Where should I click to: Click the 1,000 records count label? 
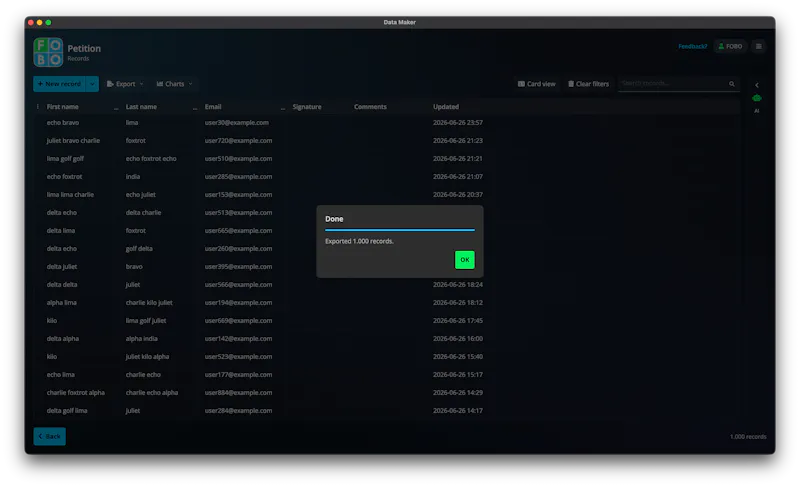pos(748,437)
